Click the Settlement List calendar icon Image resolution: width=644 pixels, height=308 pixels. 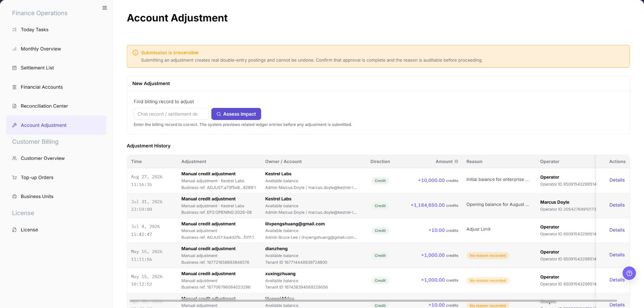tap(14, 68)
